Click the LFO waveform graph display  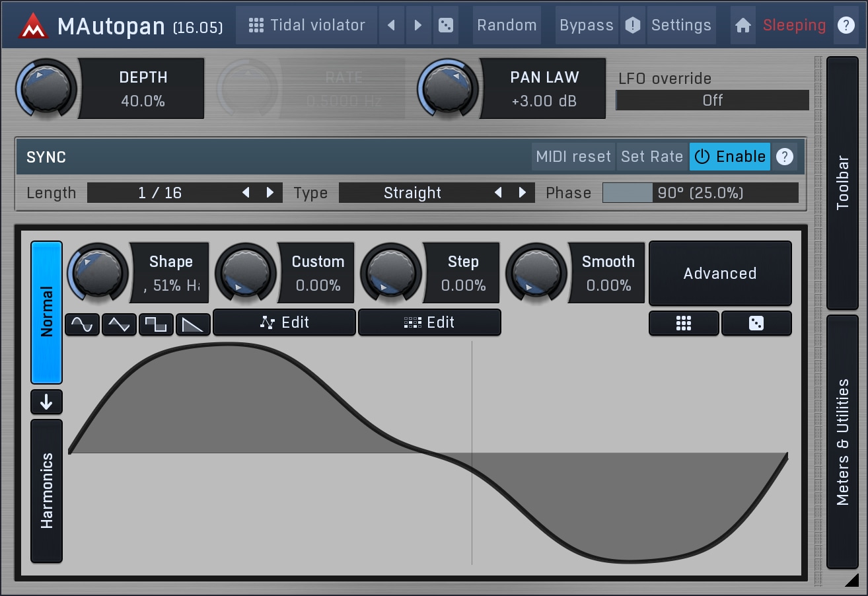point(428,453)
